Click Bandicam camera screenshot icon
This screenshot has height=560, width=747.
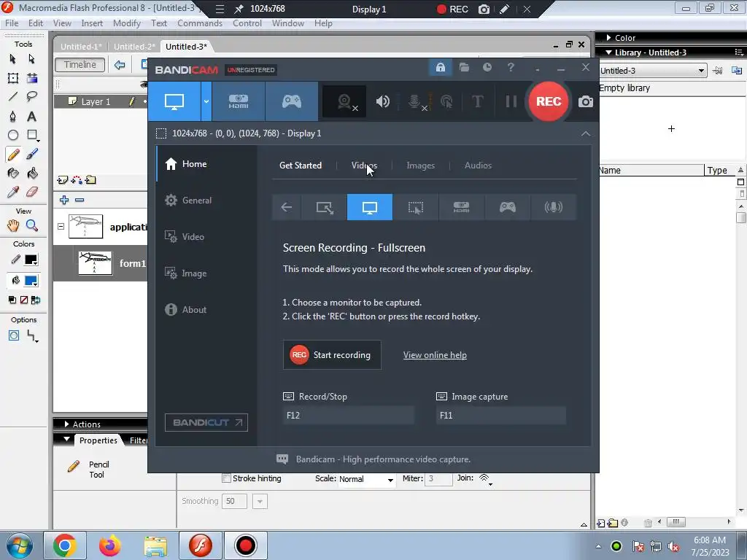pos(586,101)
